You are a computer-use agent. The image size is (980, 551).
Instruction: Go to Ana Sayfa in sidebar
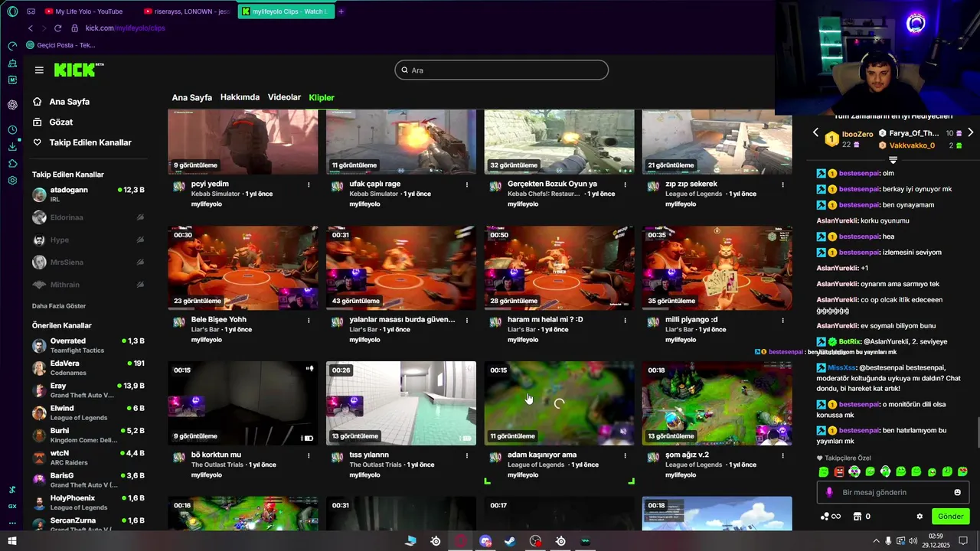[61, 102]
